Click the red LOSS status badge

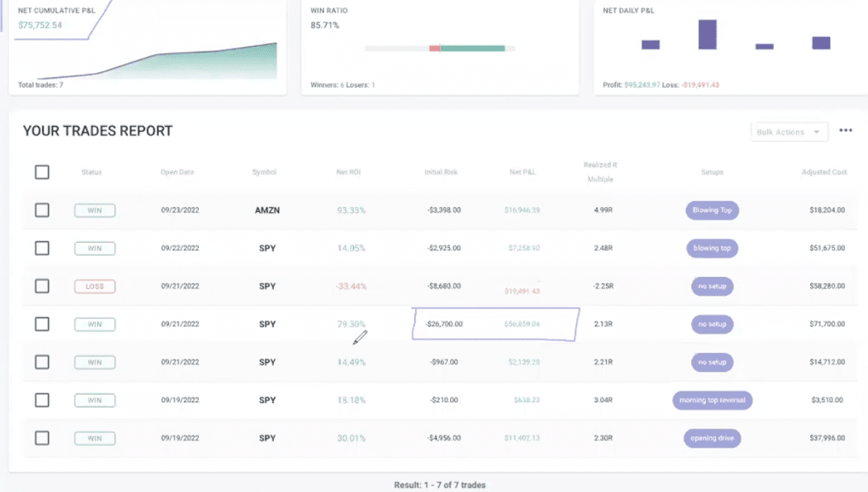point(95,286)
